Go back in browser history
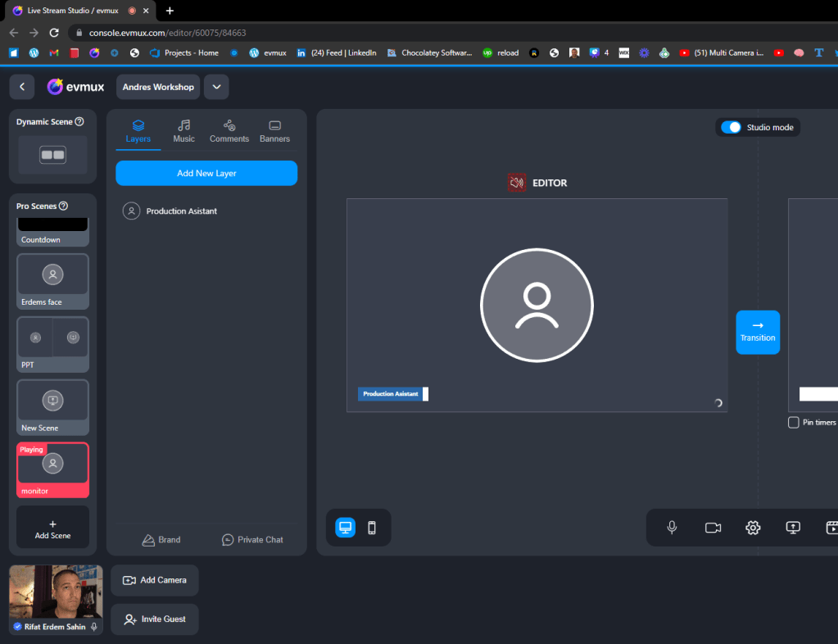Image resolution: width=838 pixels, height=644 pixels. 14,33
